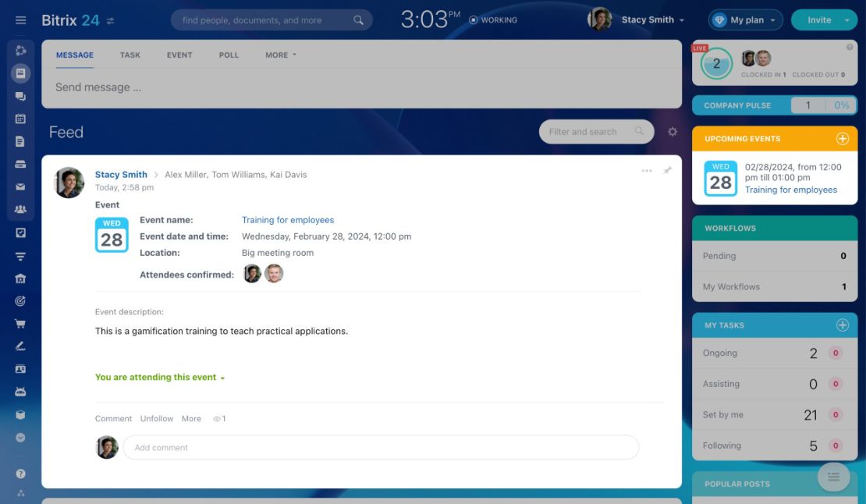Add a new upcoming event plus icon
The height and width of the screenshot is (504, 866).
point(843,139)
